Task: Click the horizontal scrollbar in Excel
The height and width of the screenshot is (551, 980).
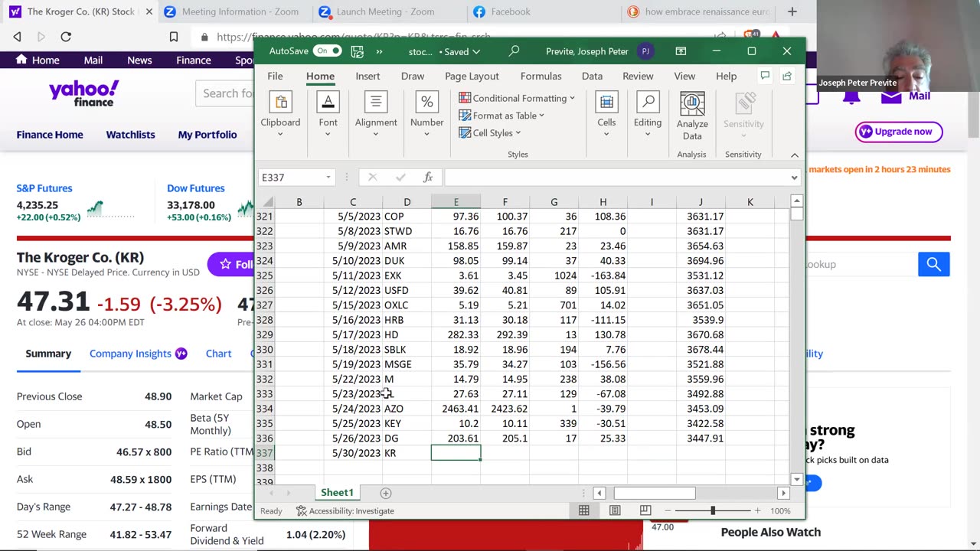Action: (x=655, y=494)
